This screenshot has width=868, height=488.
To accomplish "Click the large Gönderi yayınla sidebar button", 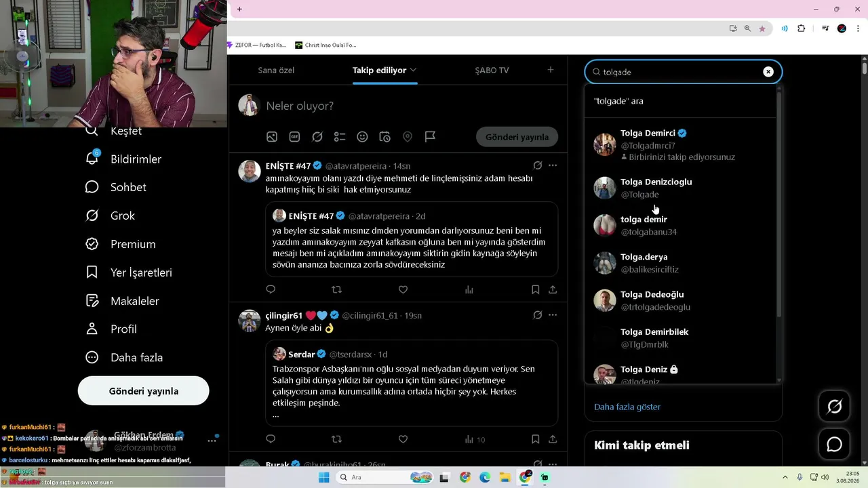I will pyautogui.click(x=144, y=391).
